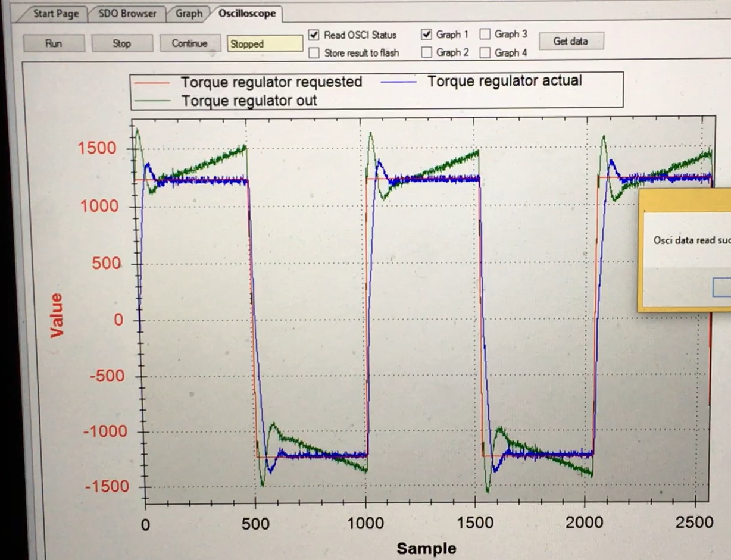The image size is (731, 560).
Task: Click Torque regulator out legend entry
Action: pos(249,101)
